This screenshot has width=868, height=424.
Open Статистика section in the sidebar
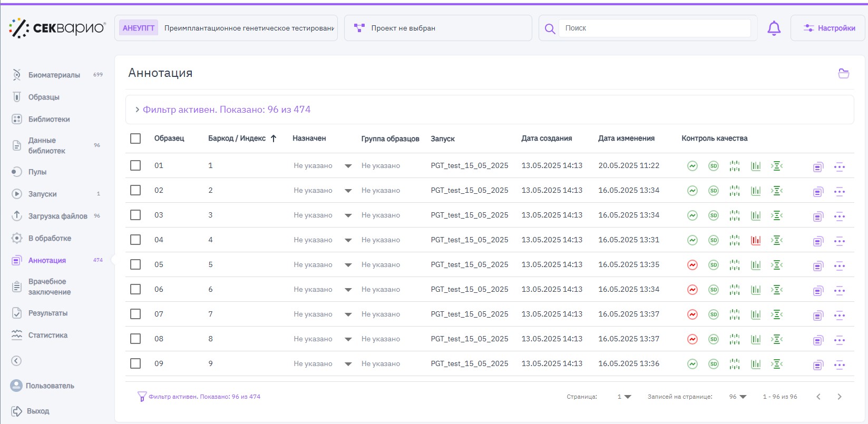[x=47, y=335]
